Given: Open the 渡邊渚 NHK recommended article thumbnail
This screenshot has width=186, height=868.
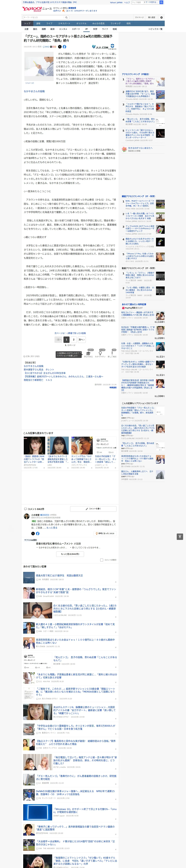Looking at the screenshot, I should pyautogui.click(x=34, y=445).
